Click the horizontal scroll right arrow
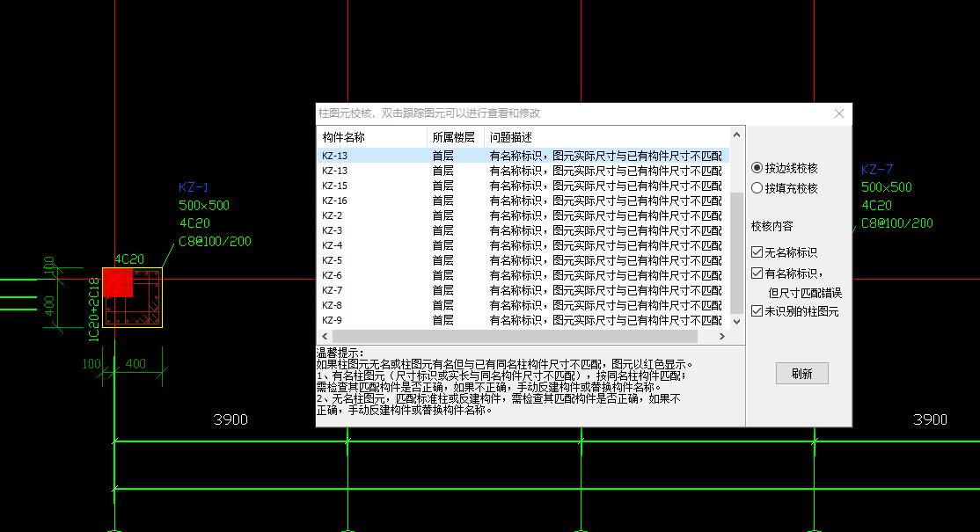 (x=722, y=336)
